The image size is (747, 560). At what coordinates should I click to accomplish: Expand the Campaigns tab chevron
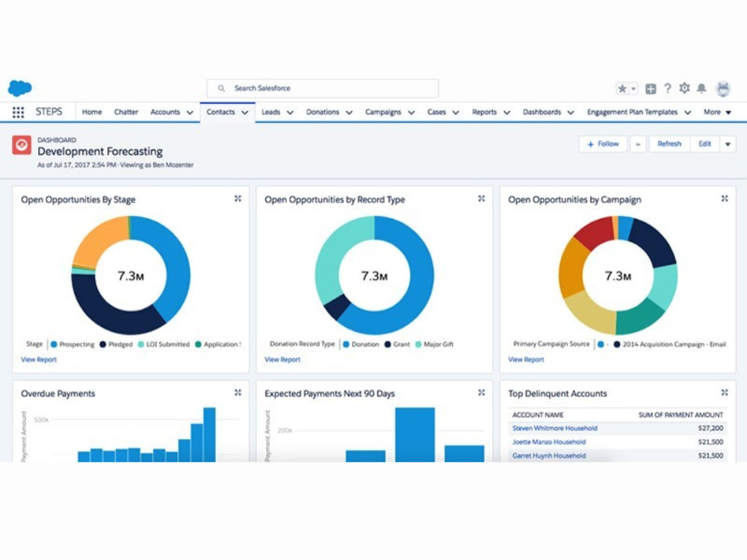click(412, 113)
